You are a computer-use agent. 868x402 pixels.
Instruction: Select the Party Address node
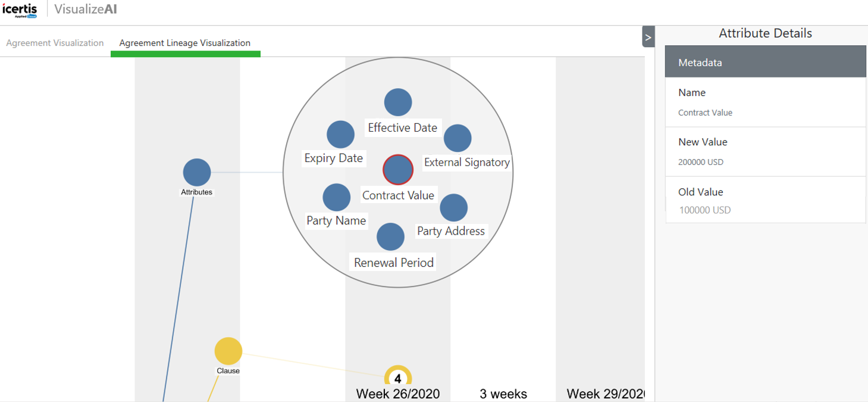(x=454, y=208)
